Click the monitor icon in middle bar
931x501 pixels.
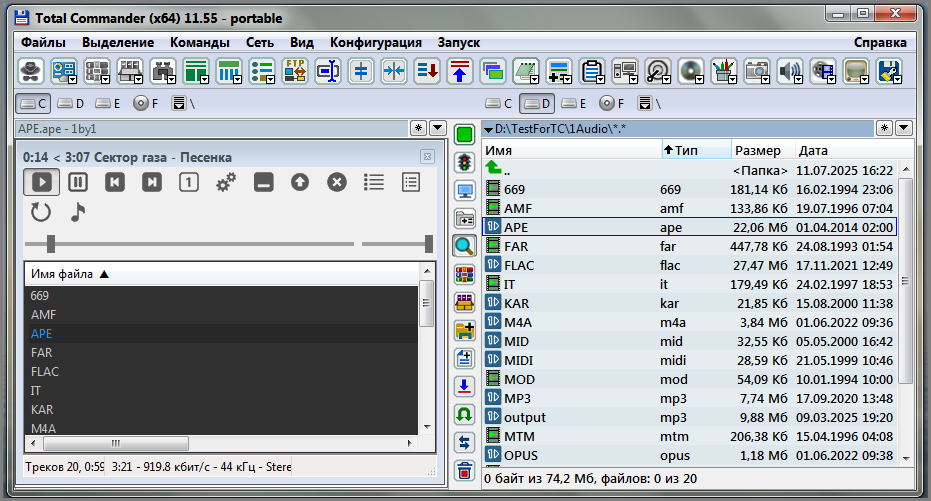[x=464, y=191]
